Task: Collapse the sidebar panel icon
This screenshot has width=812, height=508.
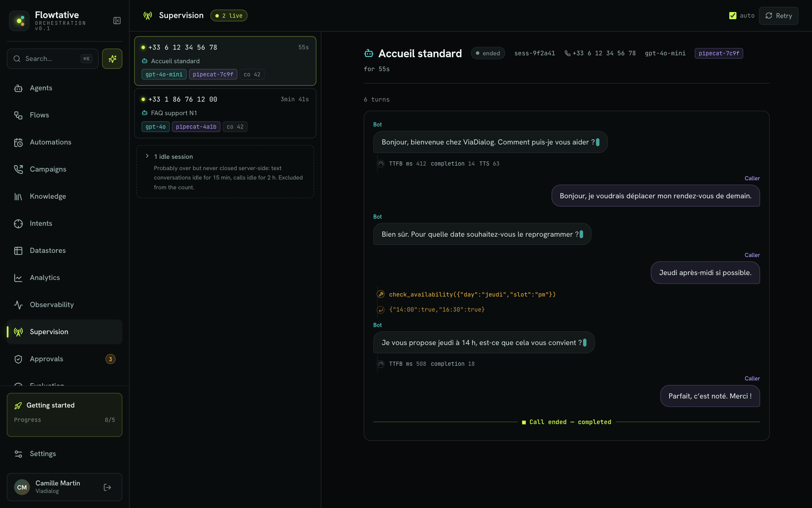Action: click(x=117, y=21)
